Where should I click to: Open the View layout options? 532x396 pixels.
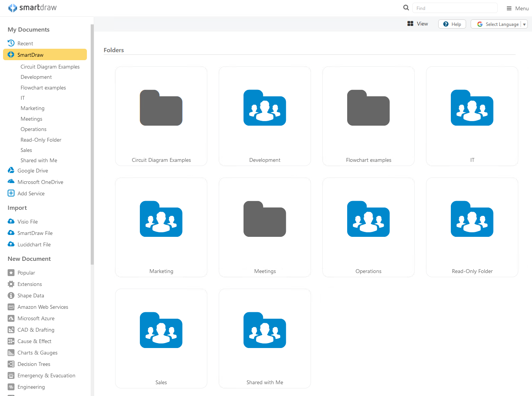[x=418, y=24]
